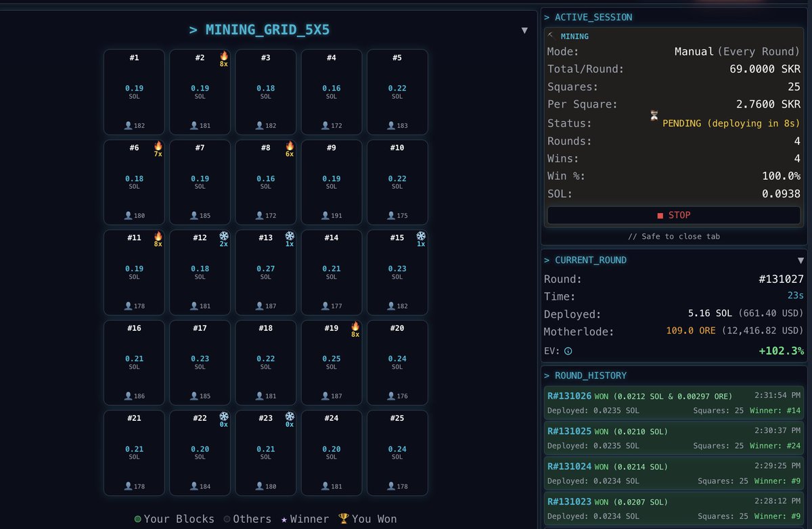Click the SOL value 0.0938

click(781, 195)
